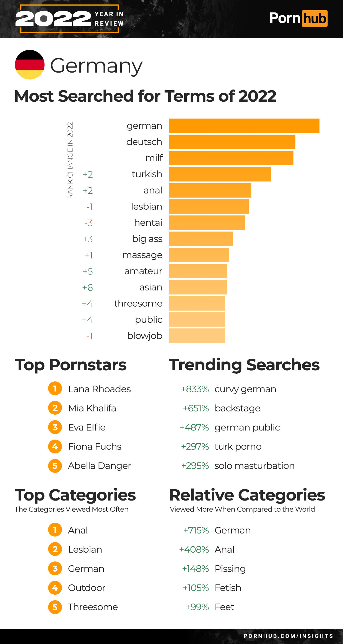Viewport: 343px width, 644px height.
Task: Click the 'Fiona Fuchs' name
Action: pos(95,447)
